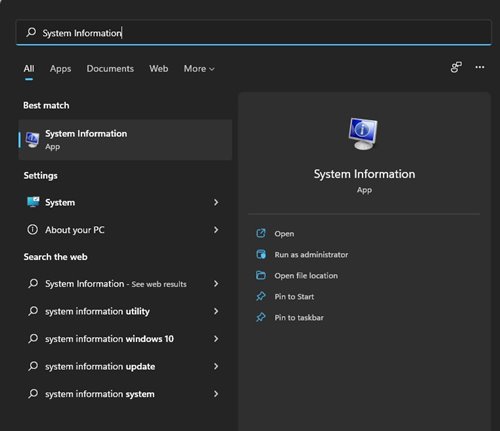The image size is (500, 431).
Task: Select the system information utility suggestion
Action: [x=124, y=311]
